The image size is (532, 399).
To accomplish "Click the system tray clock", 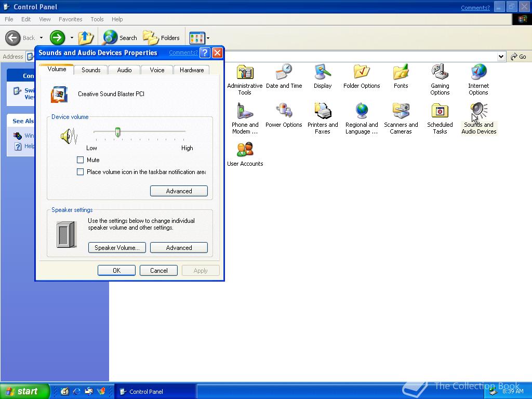I will pyautogui.click(x=513, y=391).
